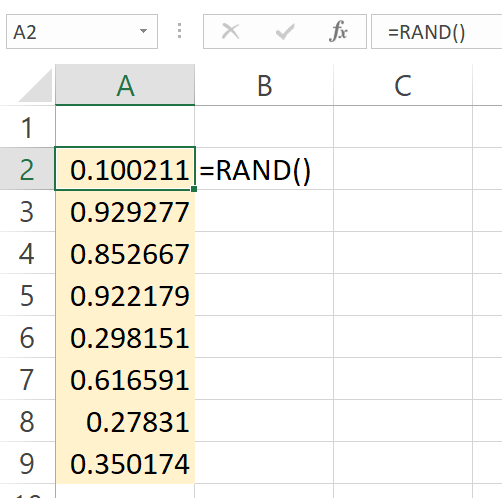Open the Insert Function fx dialog
Screen dimensions: 502x498
(338, 31)
